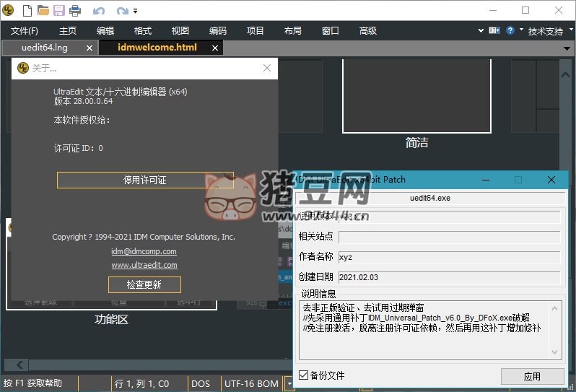Click the New file icon

click(27, 11)
